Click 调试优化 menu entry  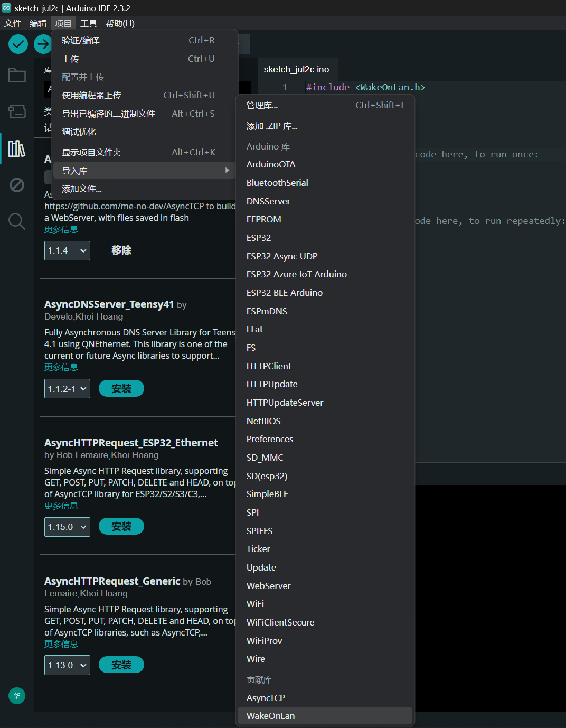point(144,132)
